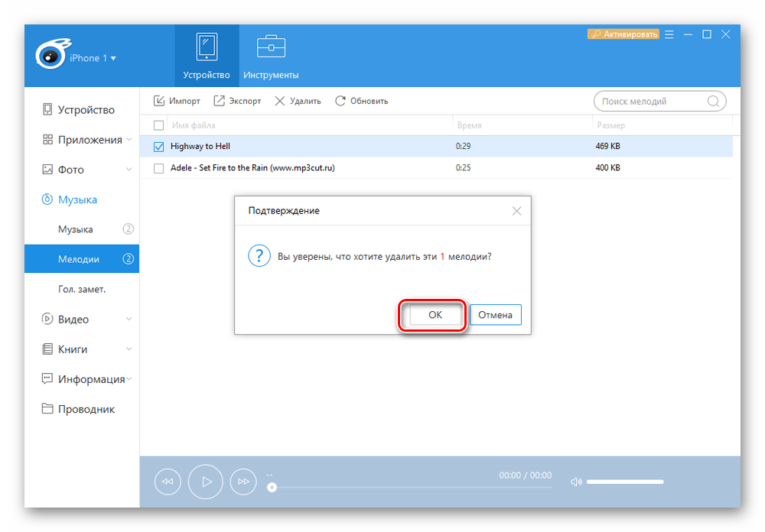Check the Adele Set Fire to the Rain checkbox

click(158, 168)
